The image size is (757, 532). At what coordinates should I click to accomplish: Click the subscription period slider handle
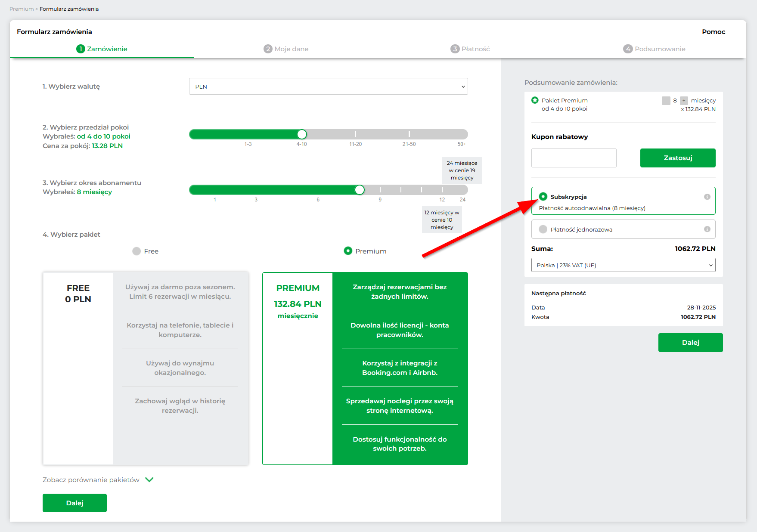point(360,190)
